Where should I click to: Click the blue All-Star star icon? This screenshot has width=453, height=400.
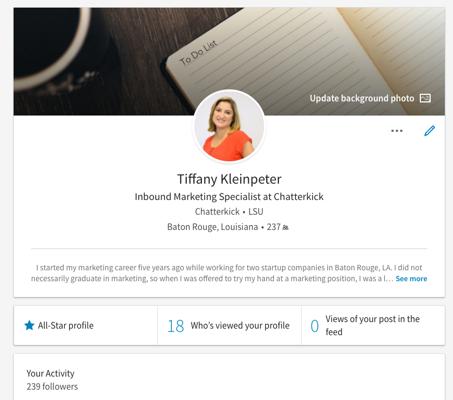pos(29,325)
